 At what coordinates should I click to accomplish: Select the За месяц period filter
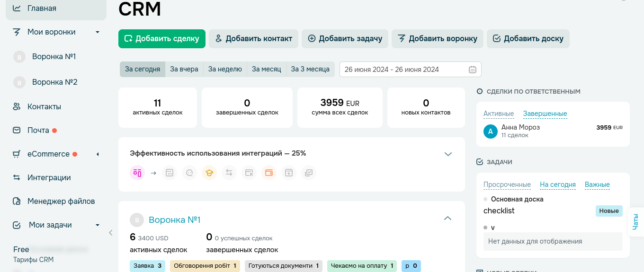(x=267, y=69)
